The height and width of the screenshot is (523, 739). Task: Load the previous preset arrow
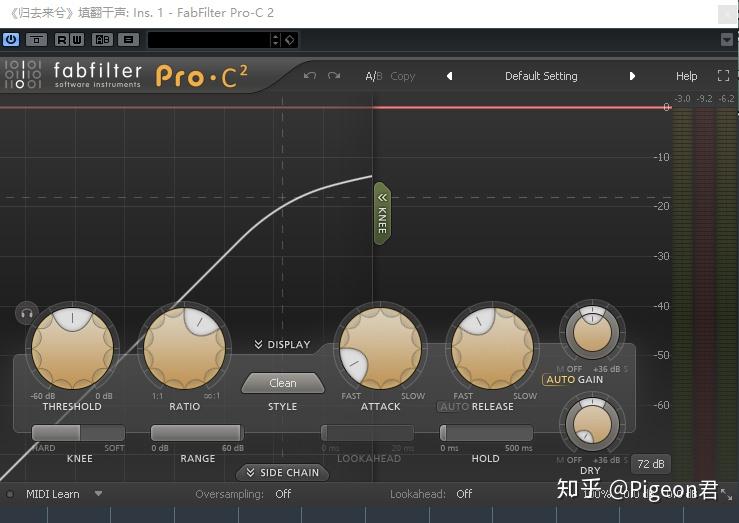(x=450, y=76)
